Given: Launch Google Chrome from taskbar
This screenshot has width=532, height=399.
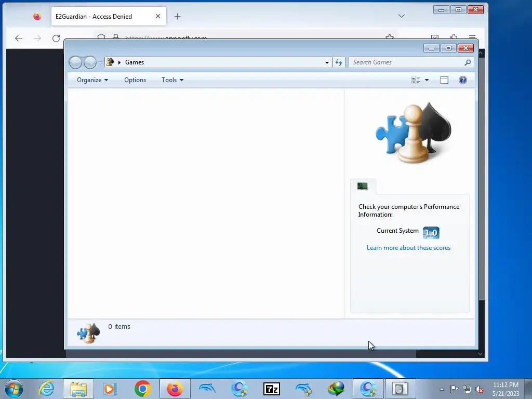Looking at the screenshot, I should click(142, 389).
